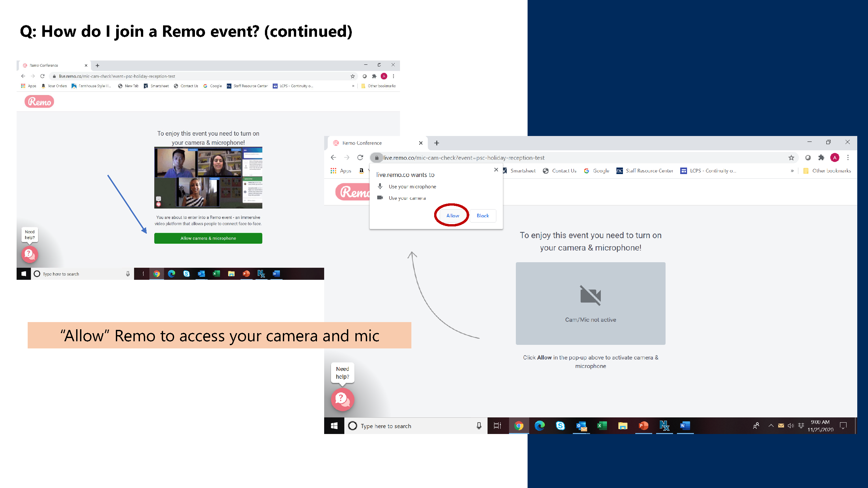Image resolution: width=868 pixels, height=488 pixels.
Task: Open Excel from large taskbar
Action: coord(602,426)
